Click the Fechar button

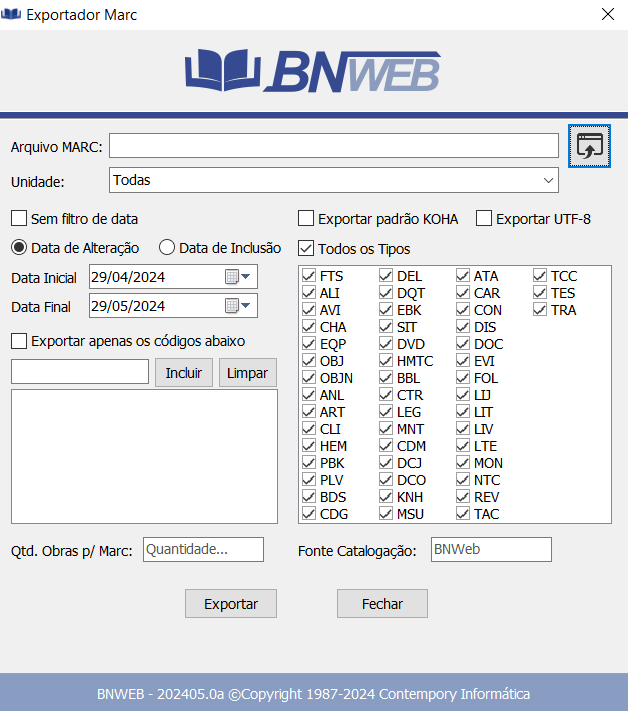[x=382, y=604]
